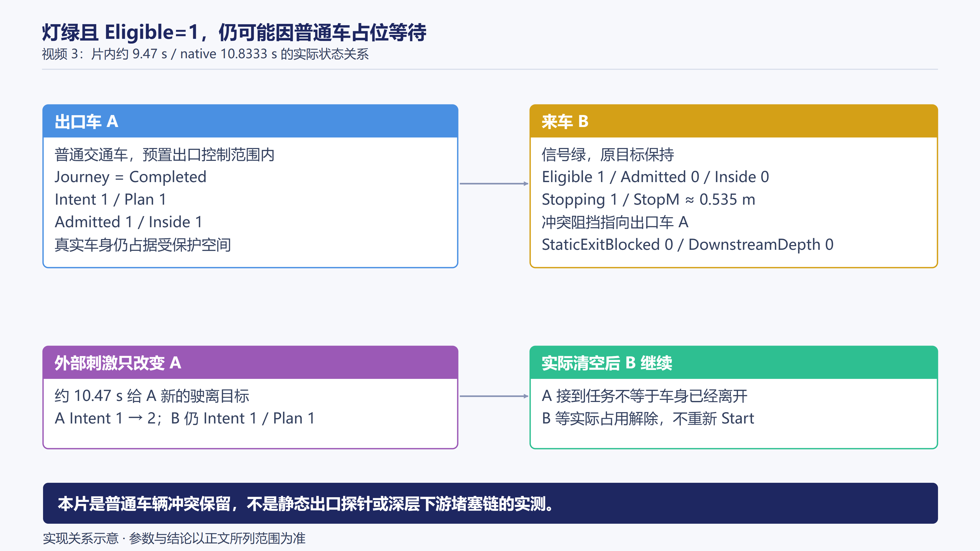Viewport: 980px width, 551px height.
Task: Select Admitted 1 / Inside 1 line
Action: coord(128,222)
